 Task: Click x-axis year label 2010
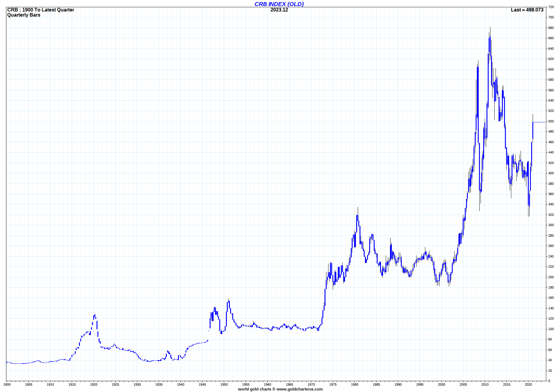pos(485,384)
